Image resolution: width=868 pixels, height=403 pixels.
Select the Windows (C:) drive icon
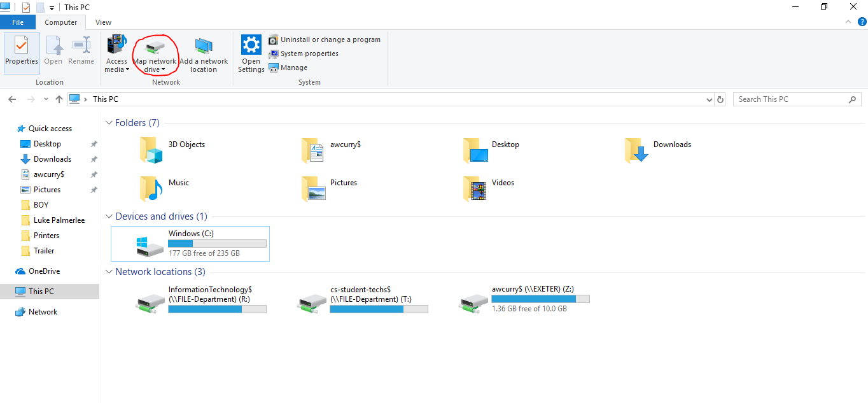(151, 246)
